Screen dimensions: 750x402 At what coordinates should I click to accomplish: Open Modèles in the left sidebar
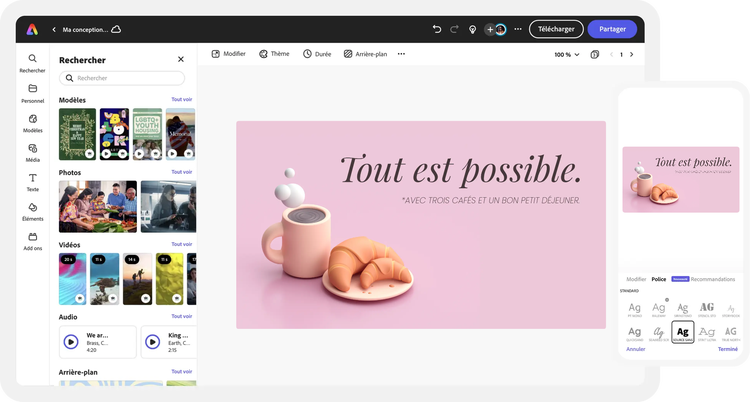33,123
